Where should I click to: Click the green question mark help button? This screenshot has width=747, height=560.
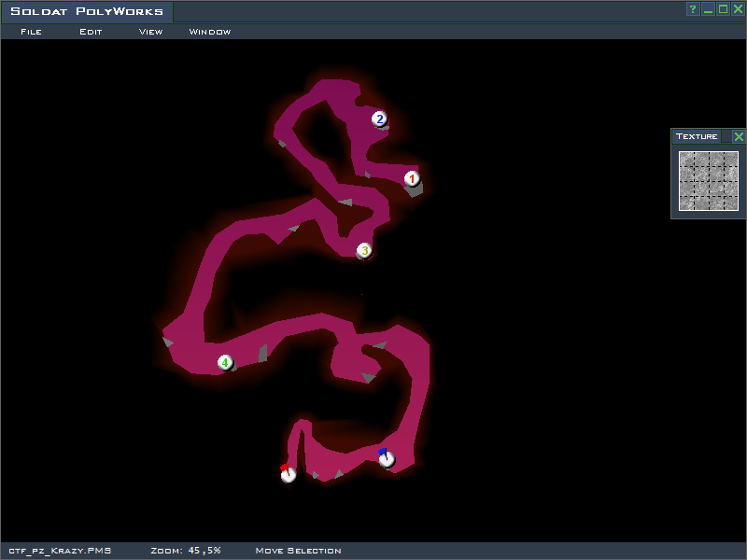[x=693, y=9]
